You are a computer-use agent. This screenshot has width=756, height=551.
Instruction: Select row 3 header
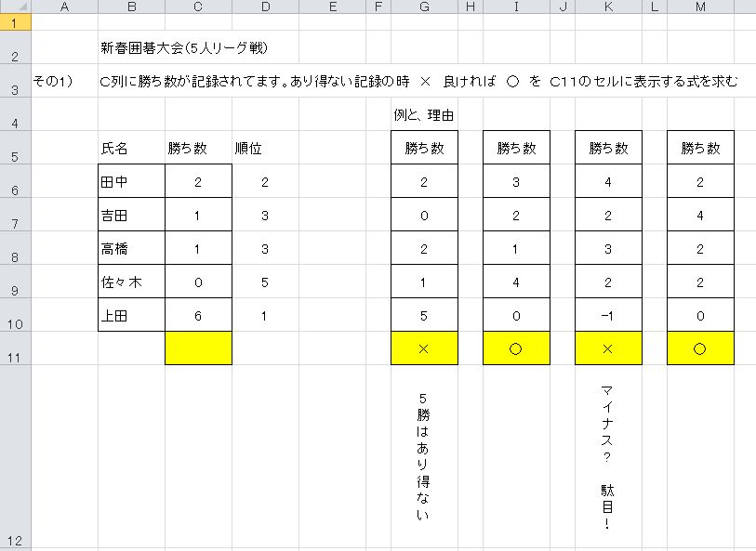point(16,81)
